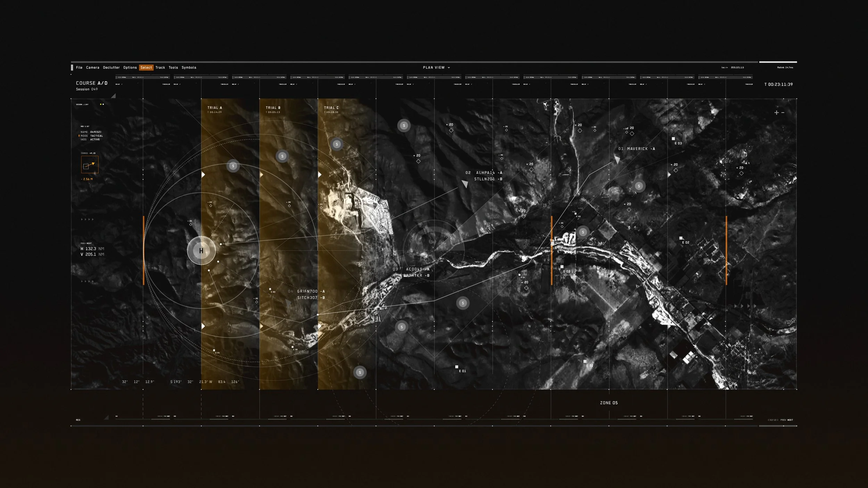
Task: Open the PLAN VIEW dropdown
Action: [436, 68]
